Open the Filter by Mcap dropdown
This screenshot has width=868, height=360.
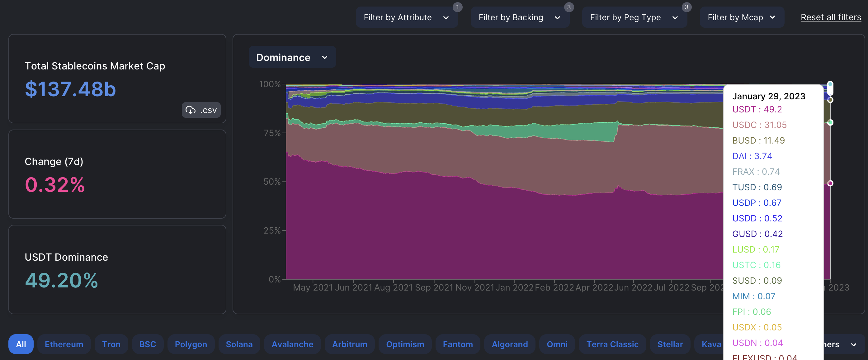pos(742,17)
